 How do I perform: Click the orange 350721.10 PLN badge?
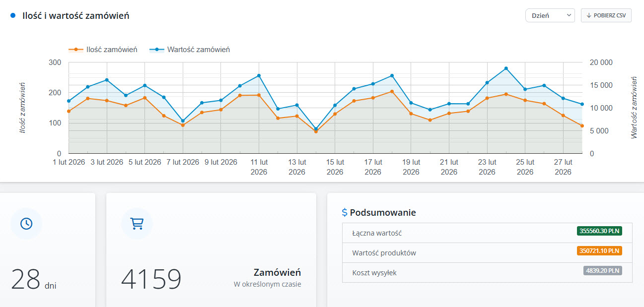pos(599,250)
